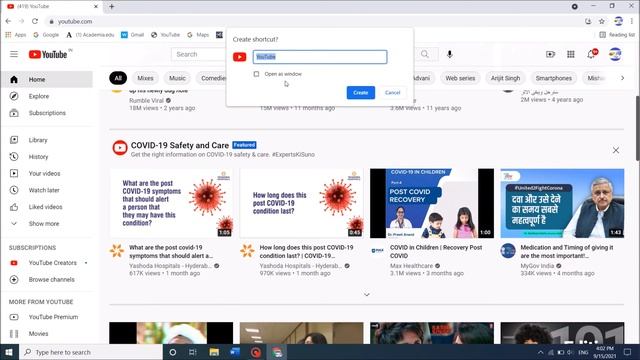The height and width of the screenshot is (360, 640).
Task: Expand Show more in the sidebar
Action: point(47,224)
